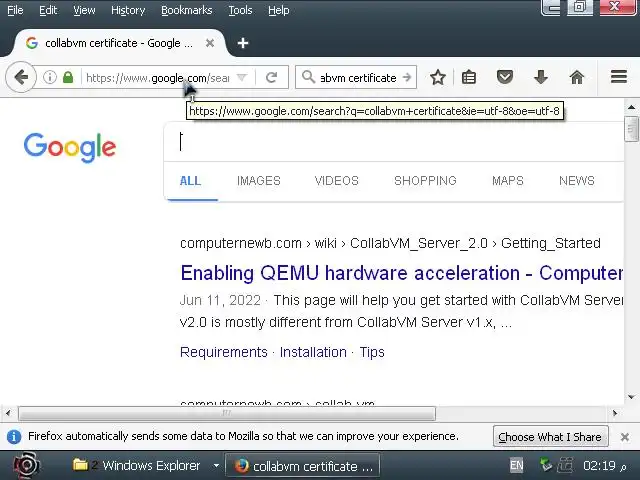640x480 pixels.
Task: Click the Firefox collabvm certificate taskbar button
Action: 302,466
